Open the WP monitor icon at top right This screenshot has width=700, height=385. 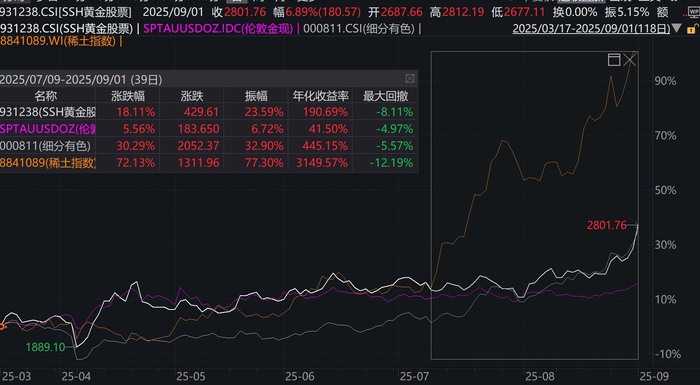pos(694,12)
